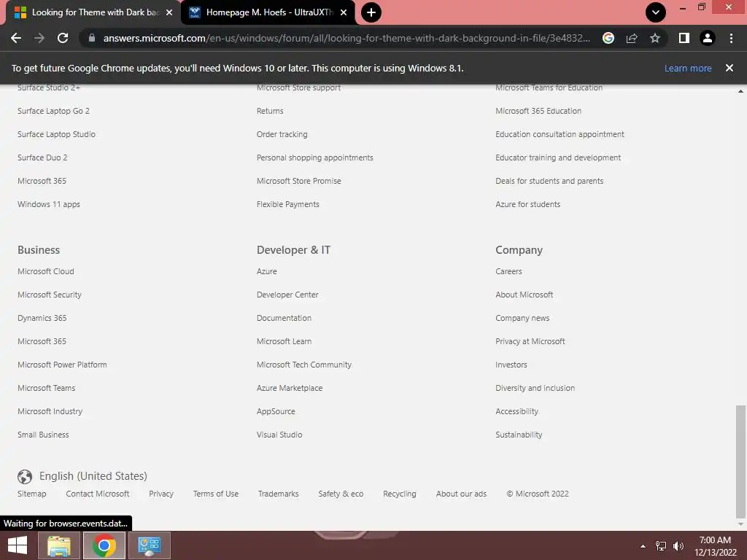
Task: Reload the current page
Action: 63,38
